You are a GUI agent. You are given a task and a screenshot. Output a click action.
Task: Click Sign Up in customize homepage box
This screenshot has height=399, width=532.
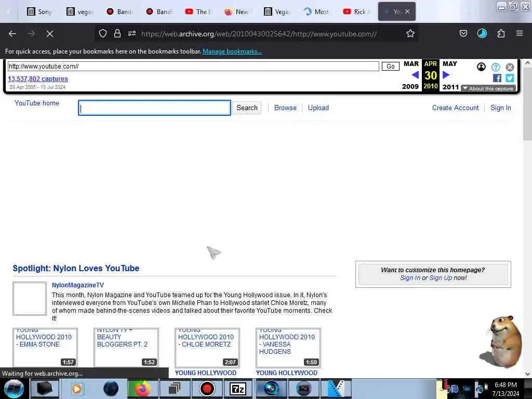(441, 278)
